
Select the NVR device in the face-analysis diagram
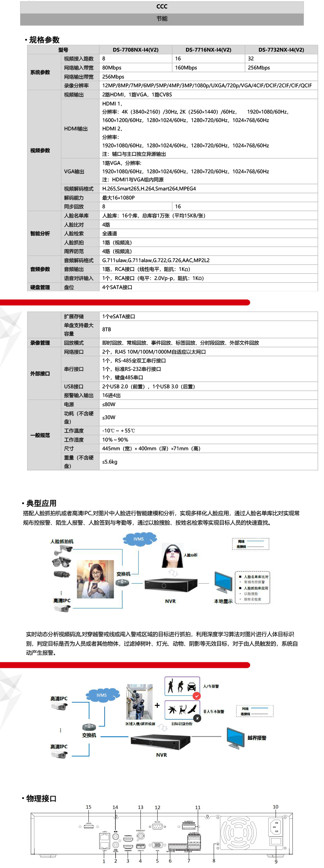point(171,585)
